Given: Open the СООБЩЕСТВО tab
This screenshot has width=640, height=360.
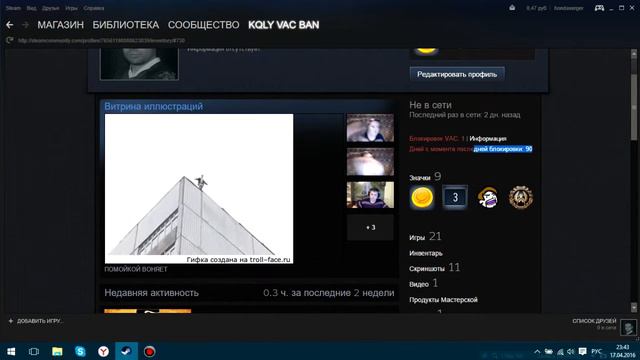Looking at the screenshot, I should point(203,25).
